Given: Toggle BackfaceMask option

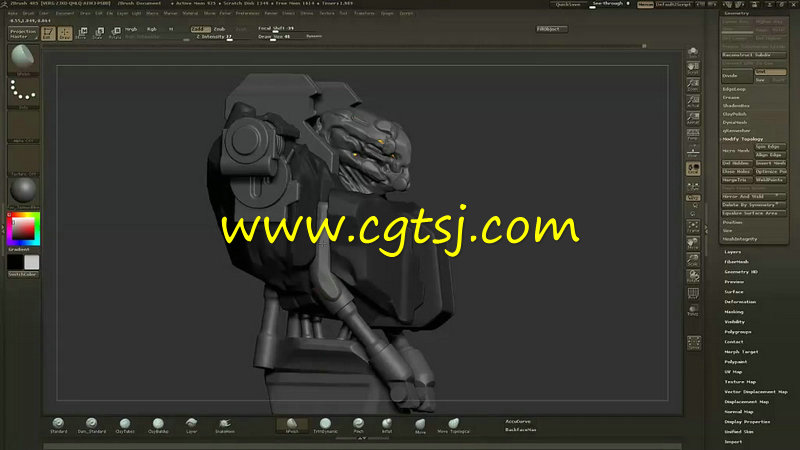Looking at the screenshot, I should (520, 430).
